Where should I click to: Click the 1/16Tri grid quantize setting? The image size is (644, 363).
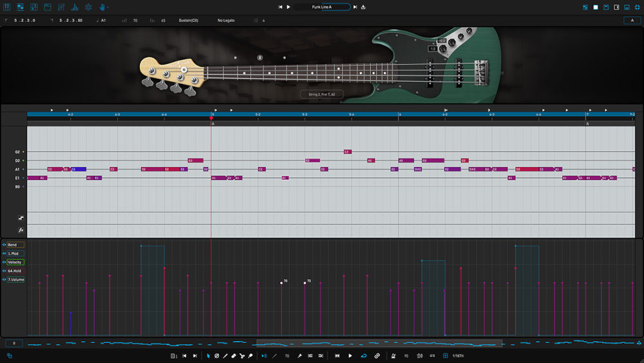[x=457, y=355]
